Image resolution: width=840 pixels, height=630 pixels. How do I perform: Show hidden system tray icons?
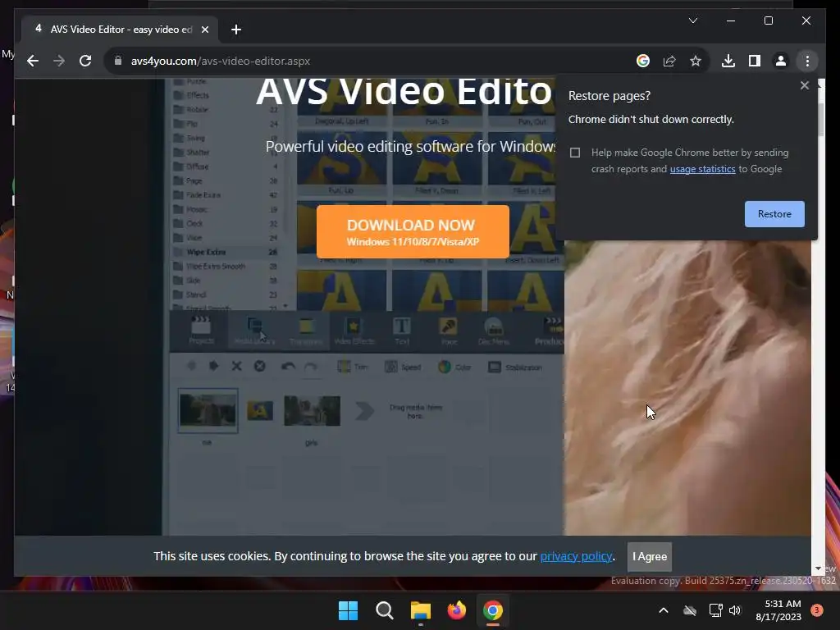(x=663, y=610)
